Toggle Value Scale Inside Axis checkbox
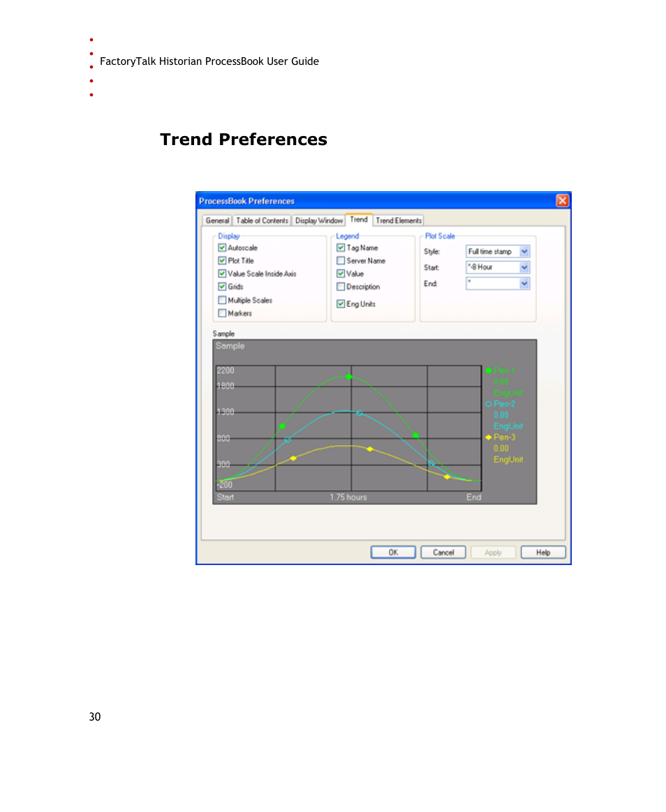Viewport: 666px width, 812px height. (222, 273)
